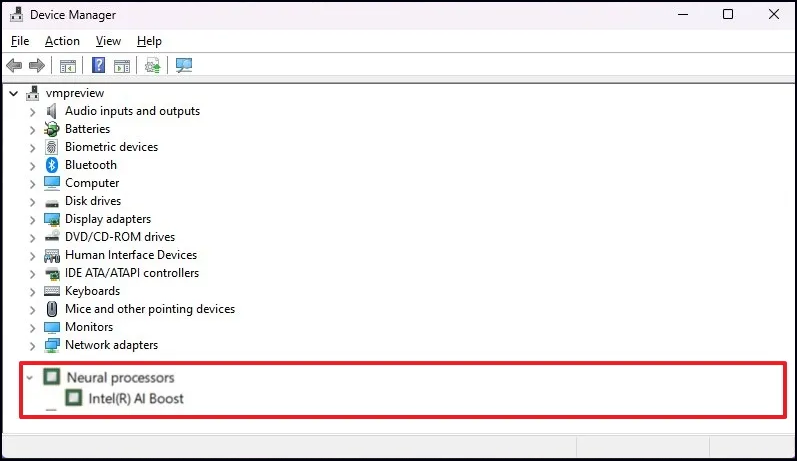797x461 pixels.
Task: Click the mouse icon for pointing devices
Action: tap(52, 309)
